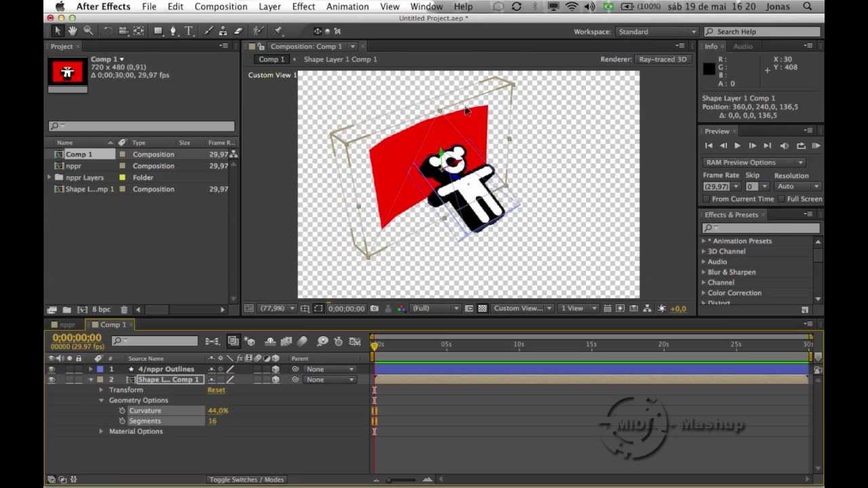Toggle 3D switch for 4/nppr Outlines
This screenshot has height=488, width=868.
[x=275, y=369]
